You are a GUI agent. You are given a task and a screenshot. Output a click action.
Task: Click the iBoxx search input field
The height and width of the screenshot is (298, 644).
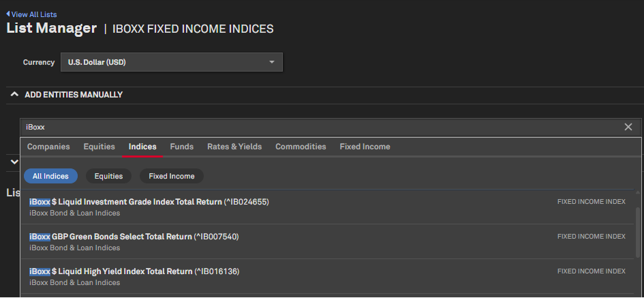320,127
